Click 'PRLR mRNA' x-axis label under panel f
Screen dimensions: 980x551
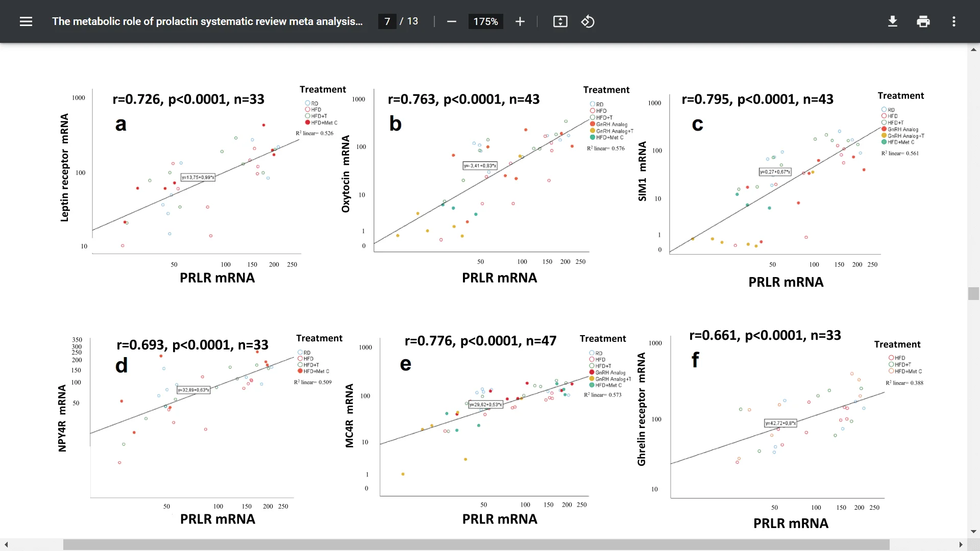coord(791,523)
